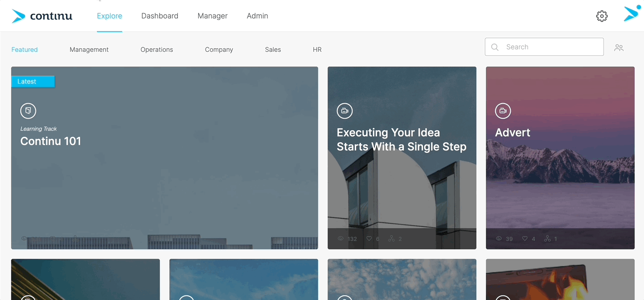Click the 132 views count
Viewport: 644px width, 300px height.
click(352, 239)
